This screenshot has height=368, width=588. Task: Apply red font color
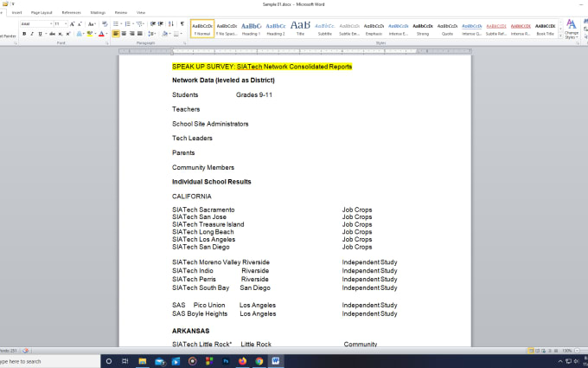pos(101,34)
